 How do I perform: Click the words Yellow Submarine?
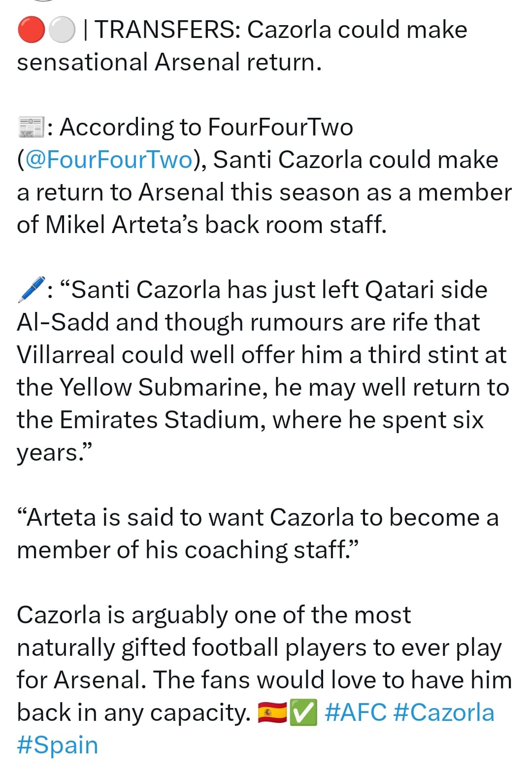164,387
